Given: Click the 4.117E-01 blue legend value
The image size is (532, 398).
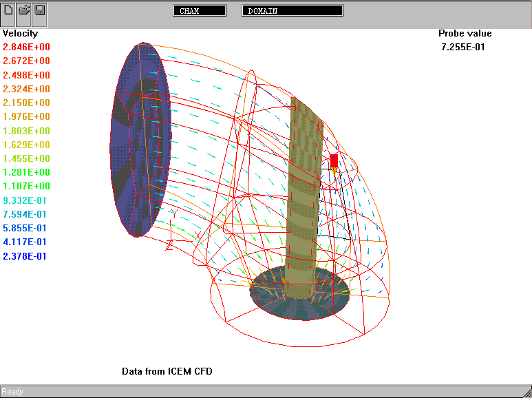Looking at the screenshot, I should click(26, 242).
